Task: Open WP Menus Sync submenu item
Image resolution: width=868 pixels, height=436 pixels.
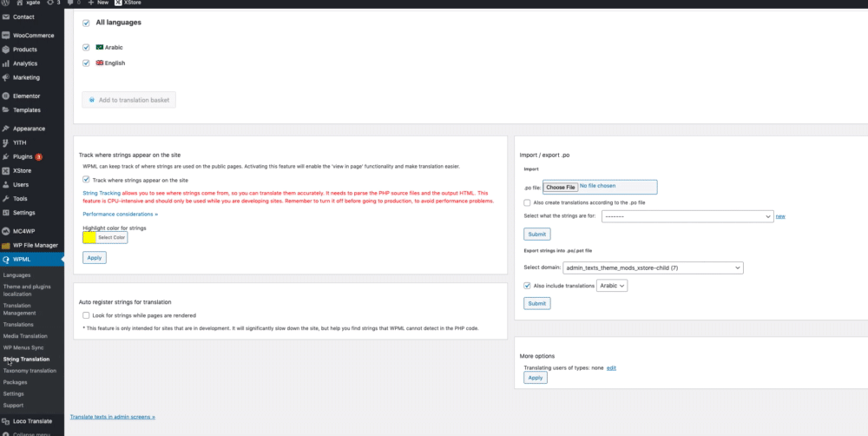Action: pos(23,347)
